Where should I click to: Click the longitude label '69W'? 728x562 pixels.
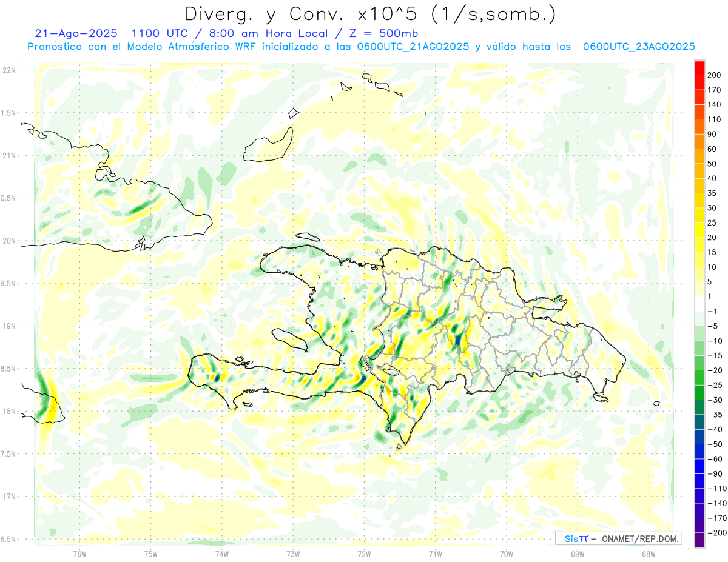pyautogui.click(x=578, y=555)
